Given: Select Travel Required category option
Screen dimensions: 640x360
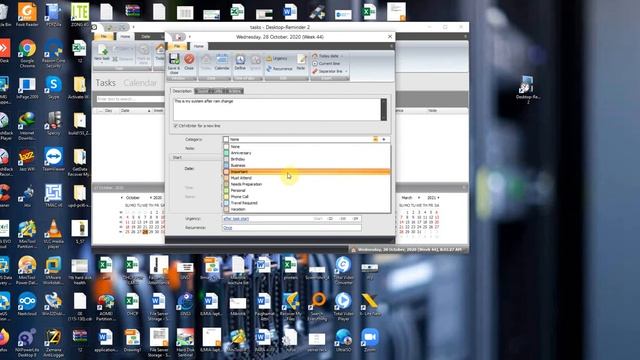Looking at the screenshot, I should click(307, 203).
